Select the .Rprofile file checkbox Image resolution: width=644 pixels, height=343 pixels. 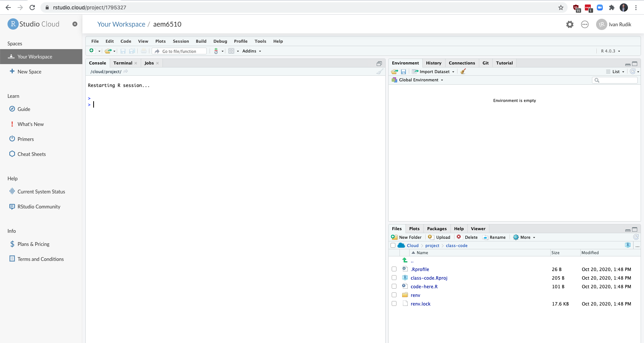coord(394,269)
